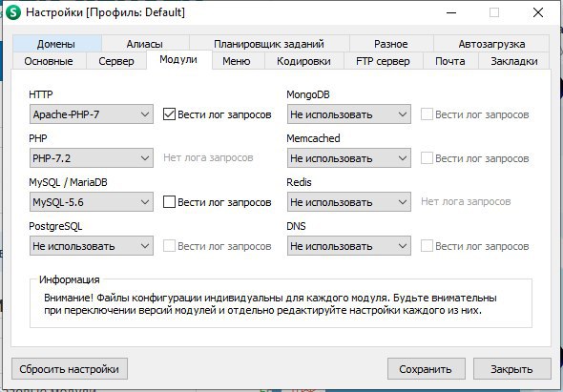The height and width of the screenshot is (392, 563).
Task: Switch to the Алиасы tab
Action: (145, 44)
